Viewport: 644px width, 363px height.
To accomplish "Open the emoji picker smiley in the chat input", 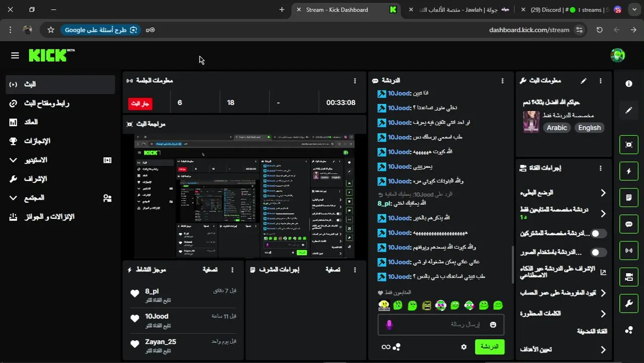I will click(x=493, y=325).
